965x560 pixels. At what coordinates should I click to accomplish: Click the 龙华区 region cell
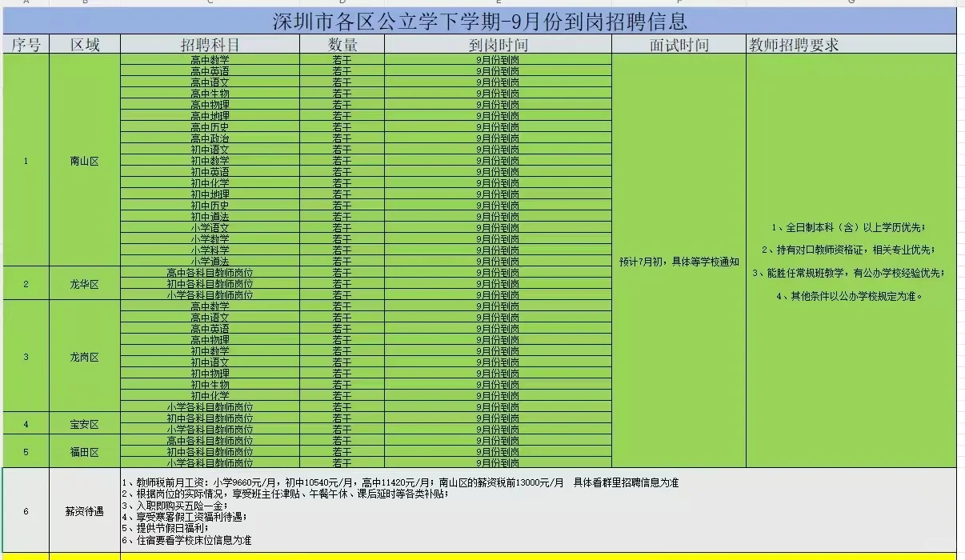click(83, 283)
